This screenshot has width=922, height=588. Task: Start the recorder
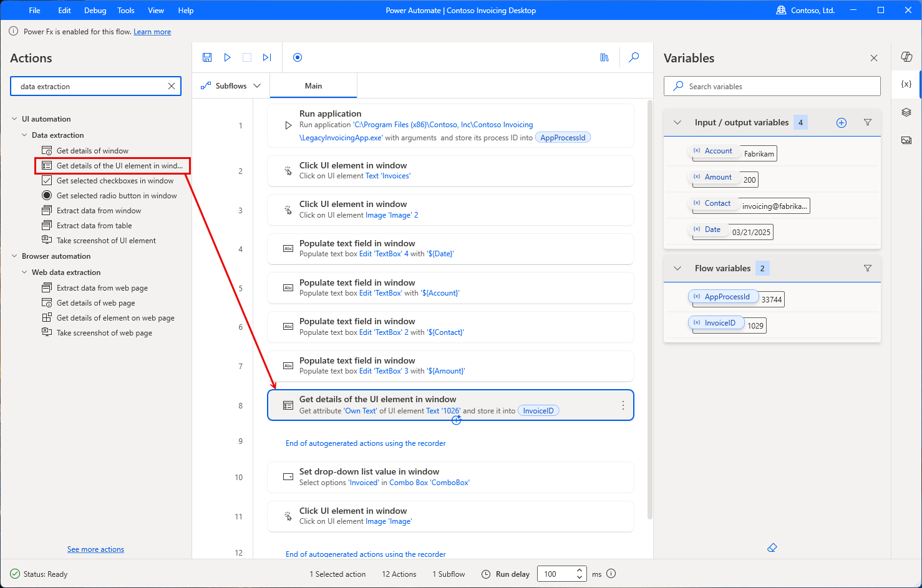(298, 57)
